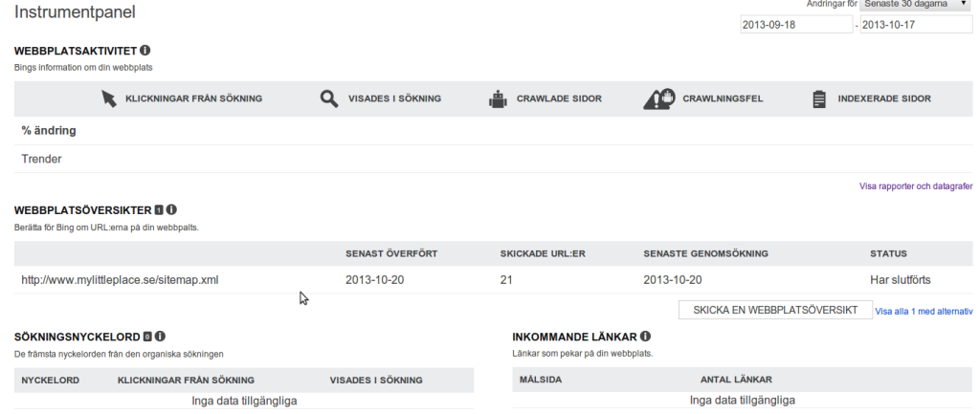Image resolution: width=980 pixels, height=414 pixels.
Task: Click the 'Målsida' column header
Action: pos(540,381)
